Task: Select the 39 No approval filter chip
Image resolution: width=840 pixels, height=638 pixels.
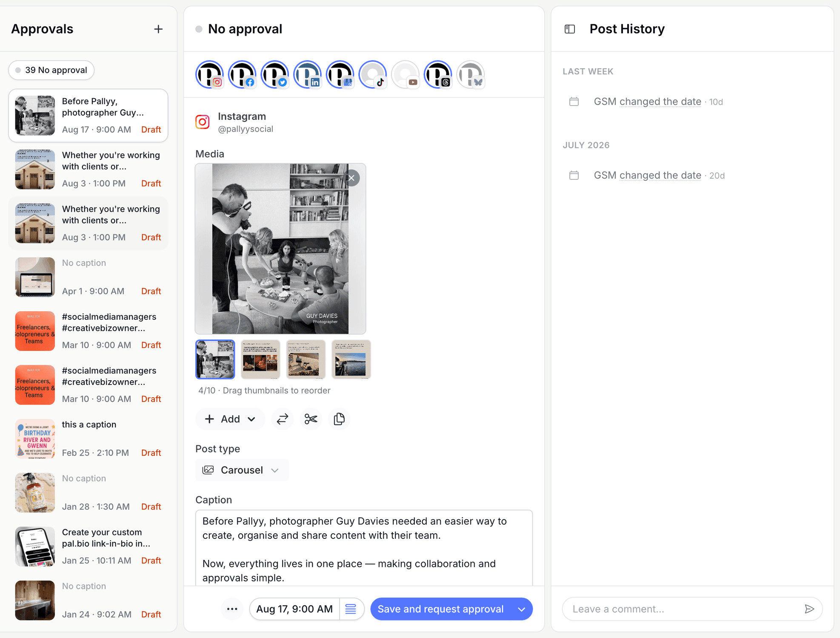Action: [51, 70]
